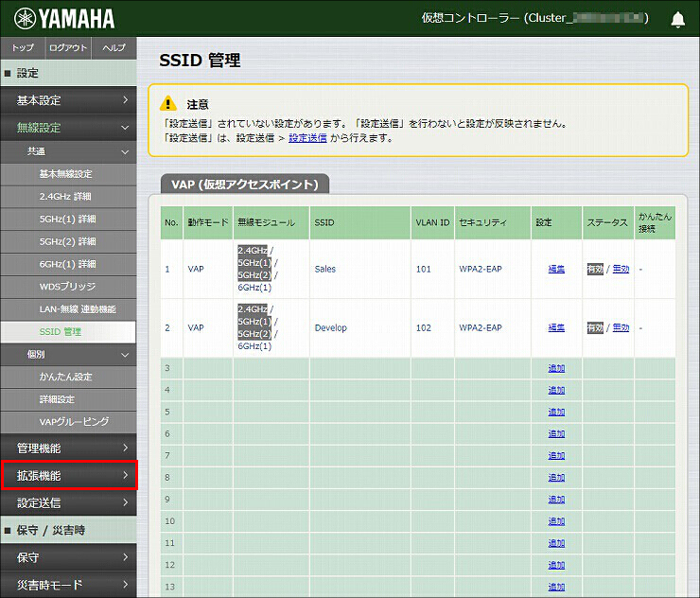Click the 設定 section header
700x598 pixels.
point(68,73)
